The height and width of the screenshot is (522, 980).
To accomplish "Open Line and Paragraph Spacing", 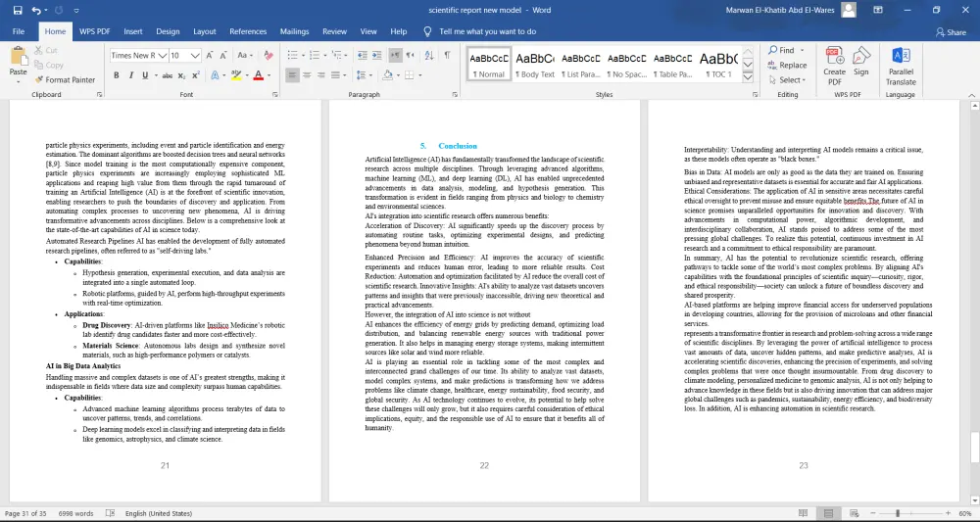I will click(363, 75).
